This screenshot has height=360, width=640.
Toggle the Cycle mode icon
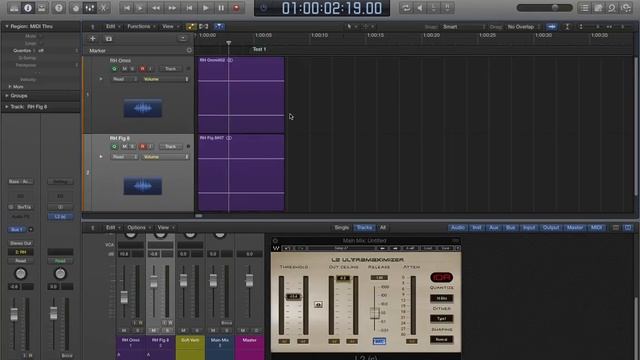(x=406, y=8)
